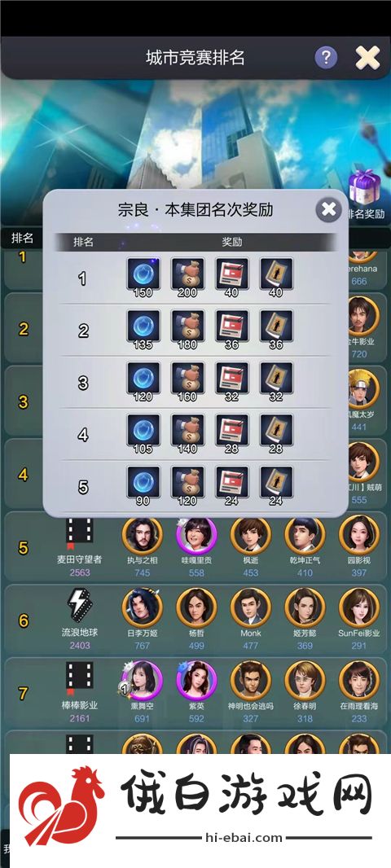391x868 pixels.
Task: Open the question mark help icon
Action: (326, 57)
